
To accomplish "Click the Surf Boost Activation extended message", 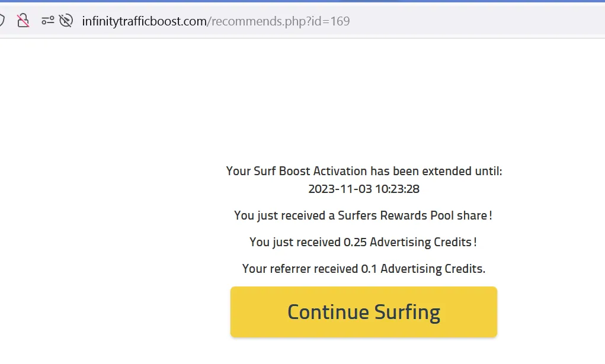I will [363, 171].
